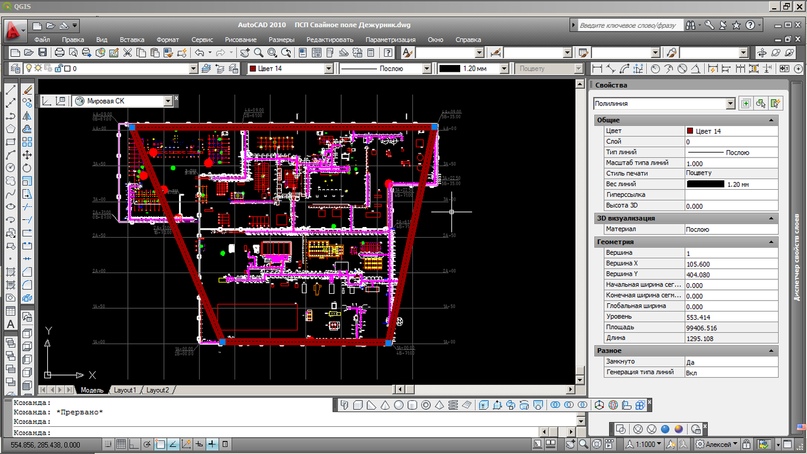Open the Алексей workspace switcher
The width and height of the screenshot is (807, 454).
tap(717, 444)
